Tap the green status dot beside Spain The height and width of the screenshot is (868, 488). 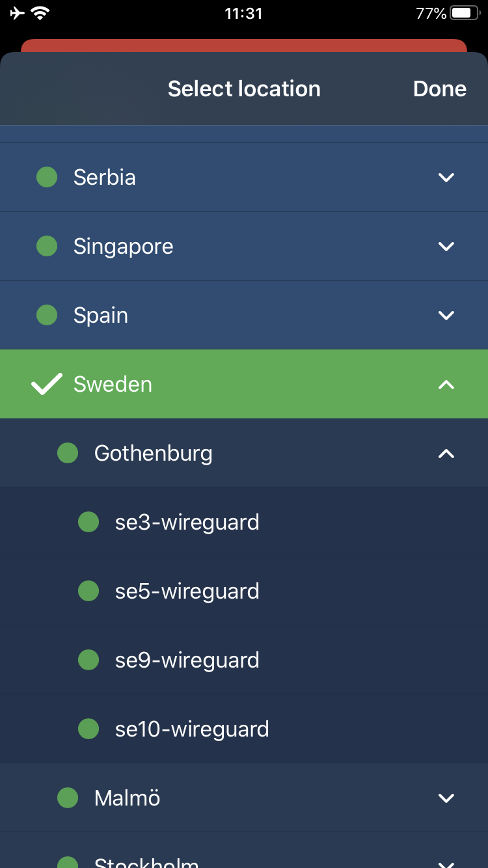(x=47, y=315)
